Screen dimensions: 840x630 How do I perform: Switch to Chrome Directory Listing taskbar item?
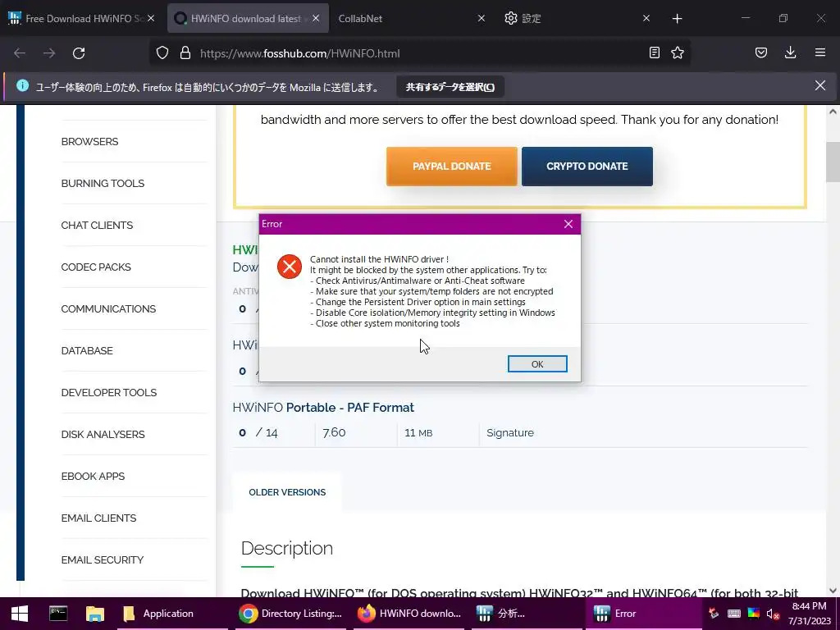(x=290, y=614)
